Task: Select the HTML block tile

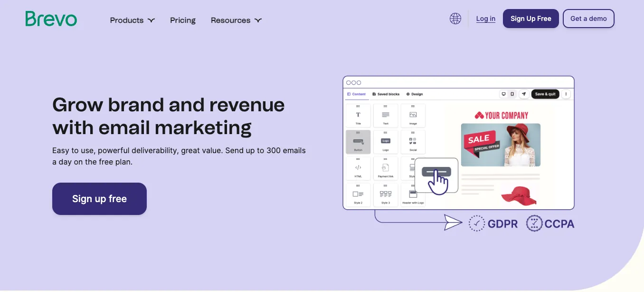Action: click(358, 168)
